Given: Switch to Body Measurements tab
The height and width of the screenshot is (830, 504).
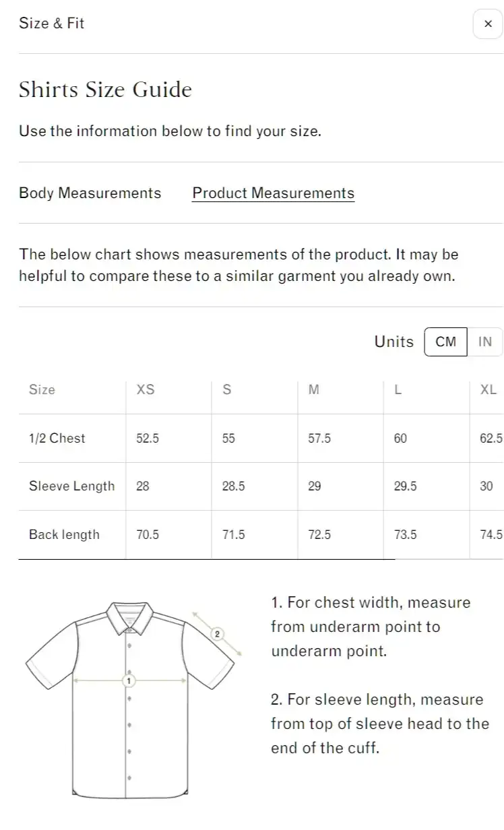Looking at the screenshot, I should click(90, 193).
